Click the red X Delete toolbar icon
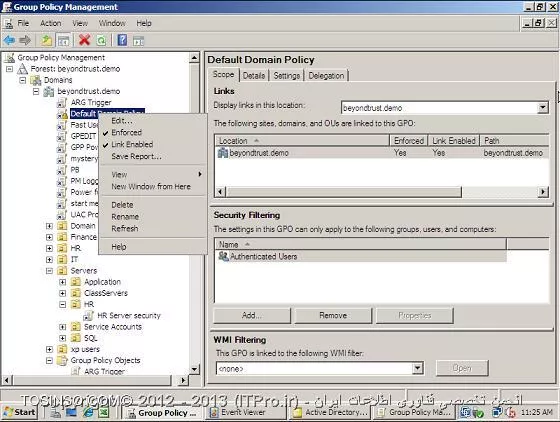The width and height of the screenshot is (560, 422). pos(84,40)
